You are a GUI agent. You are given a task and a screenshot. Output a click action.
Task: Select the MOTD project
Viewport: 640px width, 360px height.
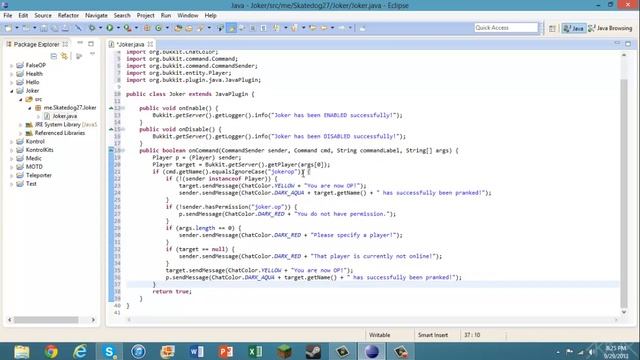pos(34,167)
